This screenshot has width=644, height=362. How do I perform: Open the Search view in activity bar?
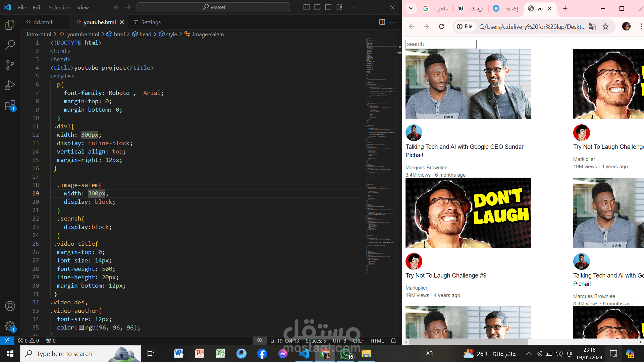click(10, 45)
